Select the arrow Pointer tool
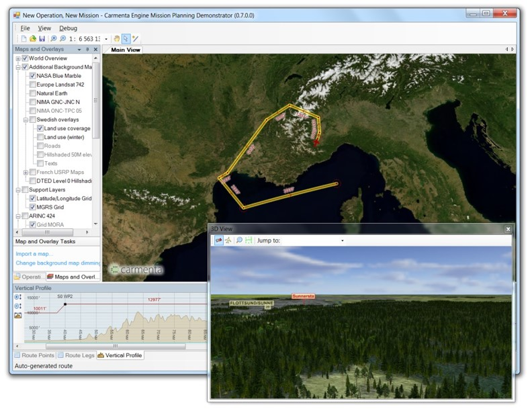The height and width of the screenshot is (409, 532). point(126,39)
